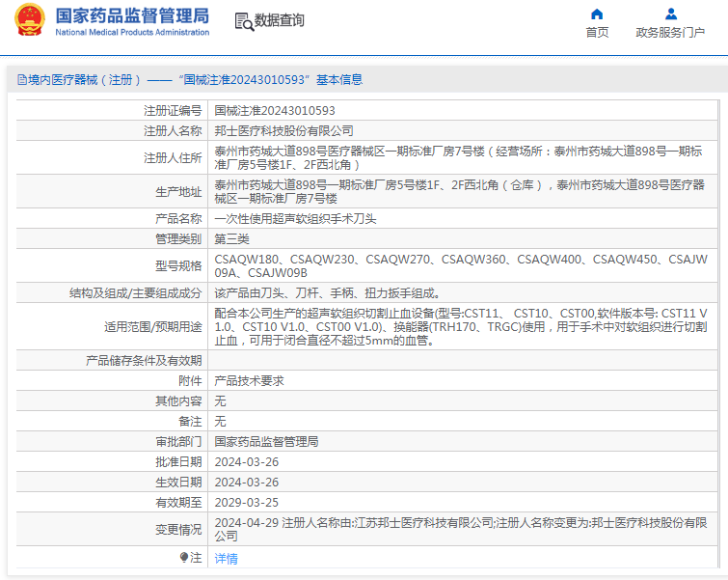Click the 政务服务门户 text link
Viewport: 728px width, 580px height.
[x=670, y=33]
